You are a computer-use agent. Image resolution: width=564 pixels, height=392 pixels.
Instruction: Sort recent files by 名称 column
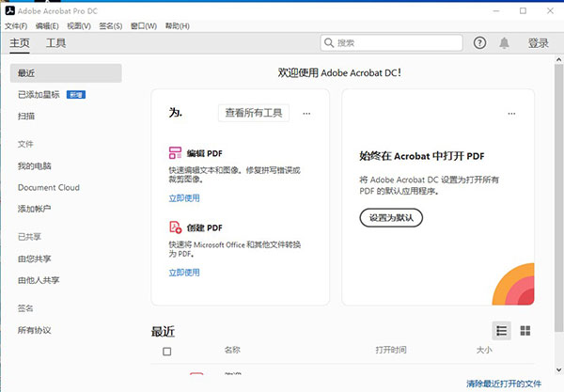(232, 350)
